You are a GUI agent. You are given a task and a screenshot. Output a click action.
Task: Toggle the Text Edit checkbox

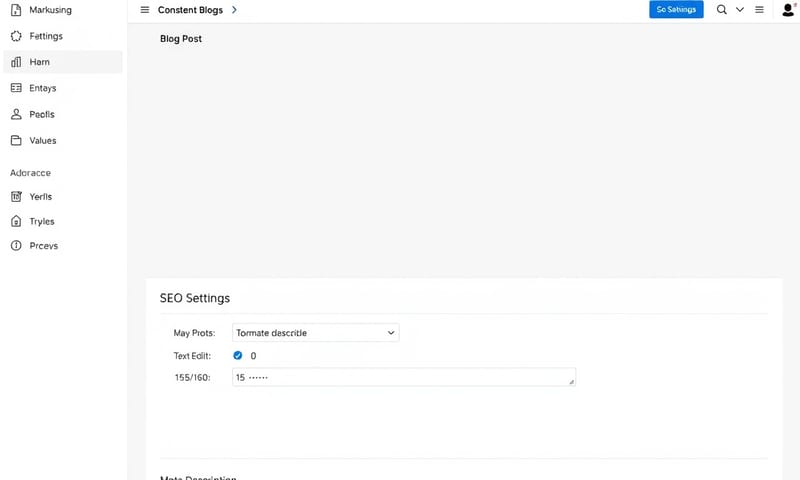pos(238,355)
